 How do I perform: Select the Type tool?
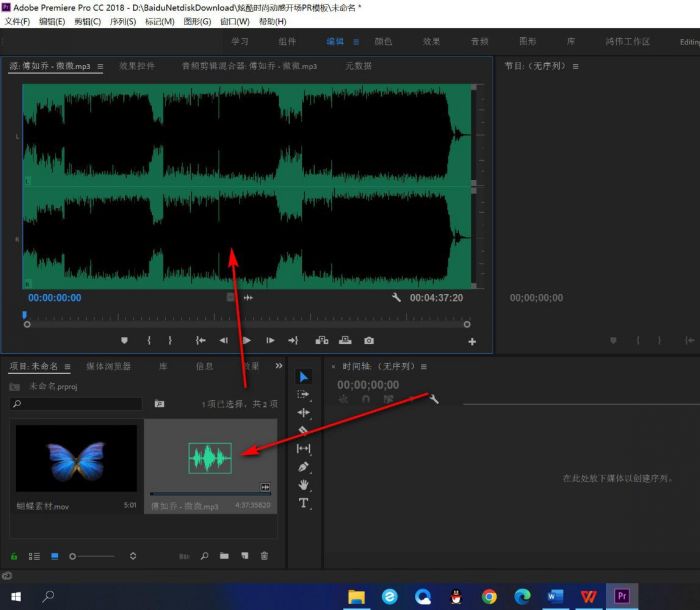[304, 503]
